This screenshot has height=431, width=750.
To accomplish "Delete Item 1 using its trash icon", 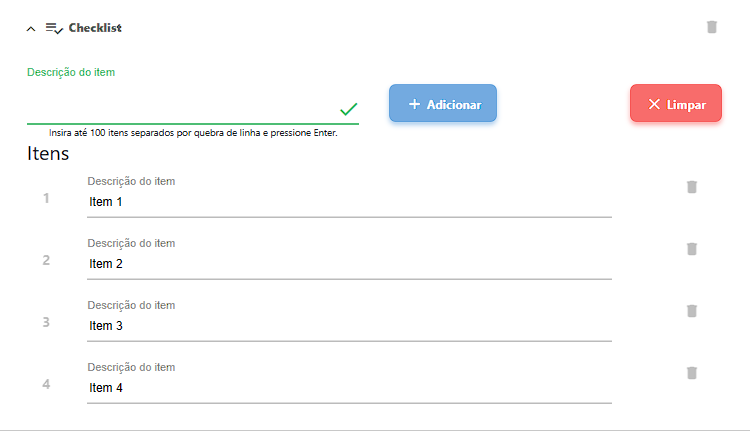I will point(691,187).
